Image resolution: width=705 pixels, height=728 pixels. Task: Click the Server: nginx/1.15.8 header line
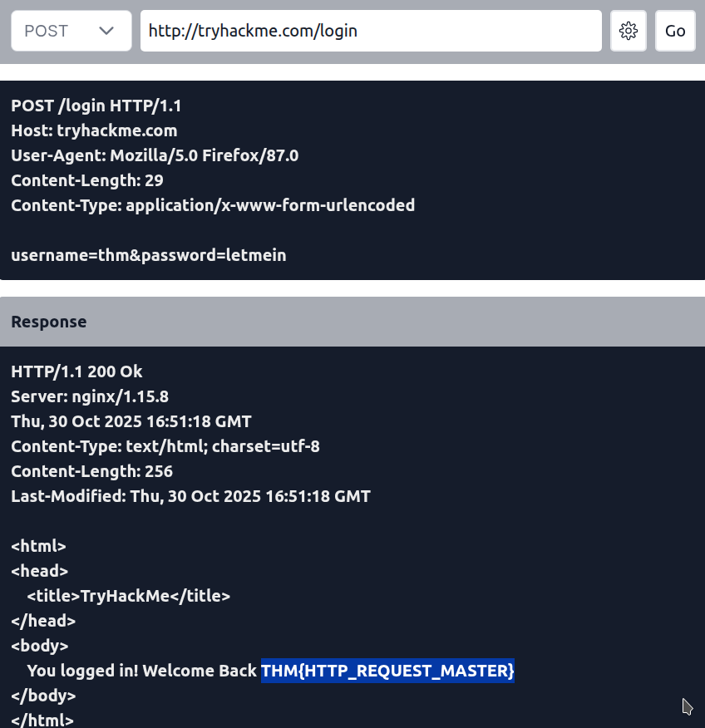click(x=90, y=396)
